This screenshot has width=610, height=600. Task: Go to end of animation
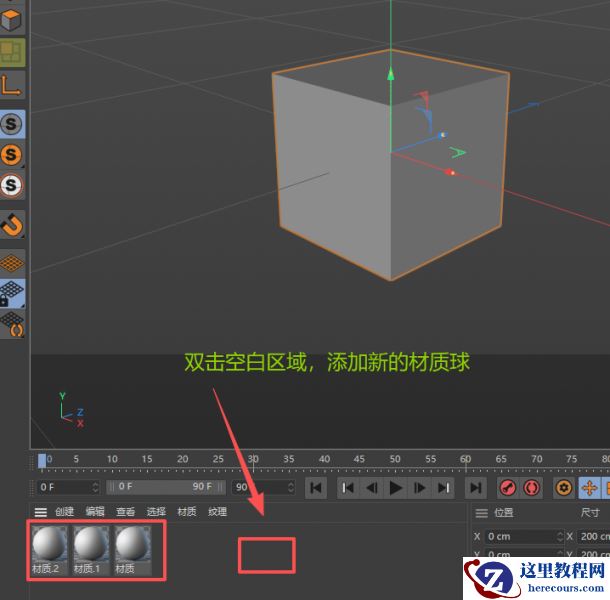[x=475, y=488]
